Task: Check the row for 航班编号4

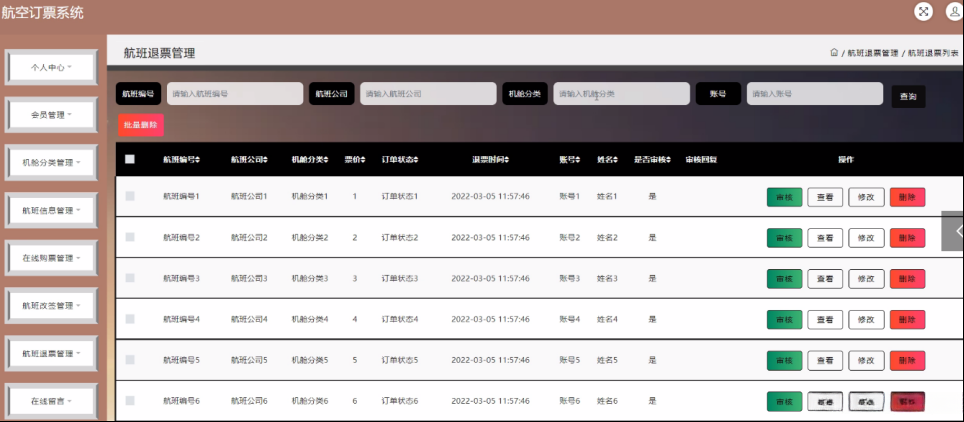Action: (130, 319)
